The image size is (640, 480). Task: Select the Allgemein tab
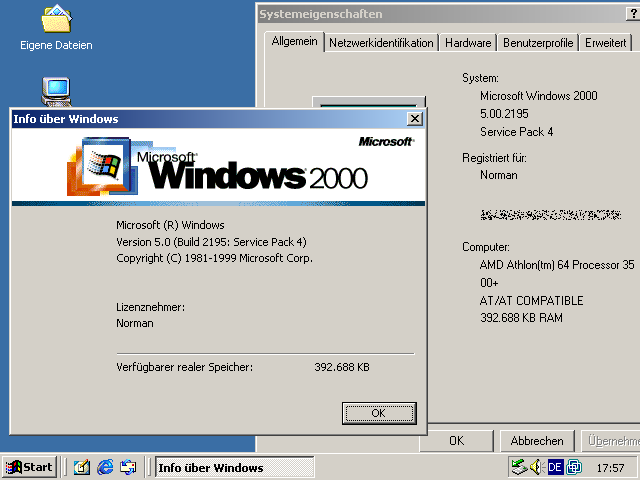pos(294,42)
